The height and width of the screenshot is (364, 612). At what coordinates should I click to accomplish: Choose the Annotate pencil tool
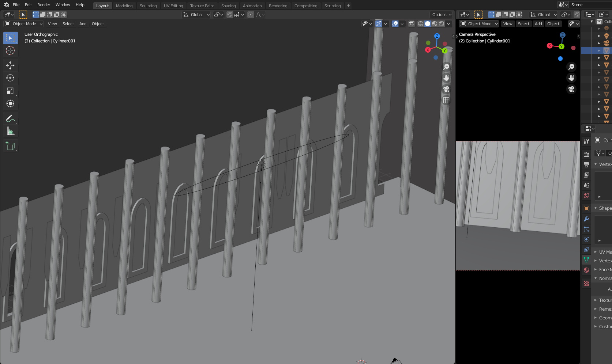10,118
